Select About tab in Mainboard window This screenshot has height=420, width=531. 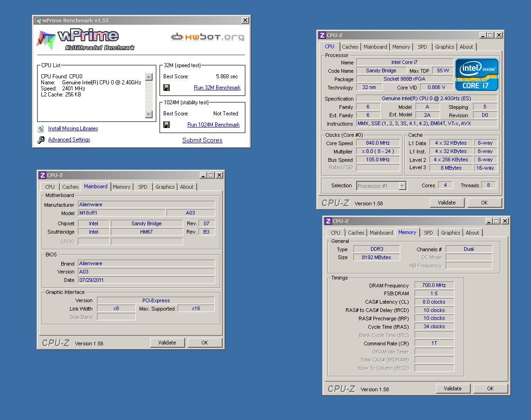click(x=186, y=187)
